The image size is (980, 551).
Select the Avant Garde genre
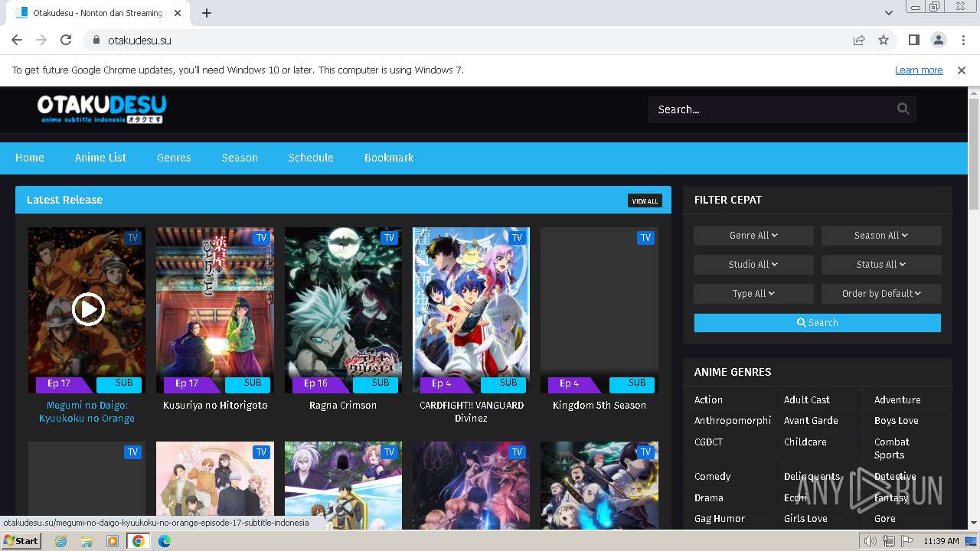pos(811,421)
